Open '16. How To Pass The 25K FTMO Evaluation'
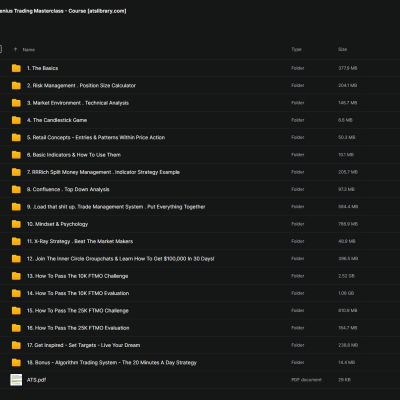Image resolution: width=400 pixels, height=400 pixels. 78,328
